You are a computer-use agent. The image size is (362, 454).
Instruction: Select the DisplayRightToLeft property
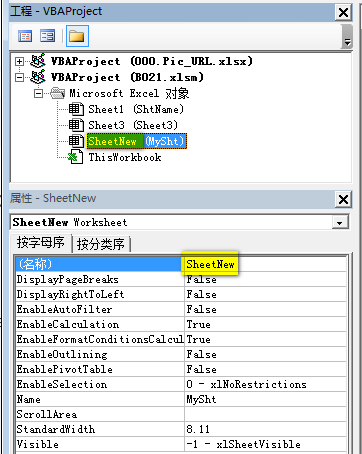(x=99, y=294)
